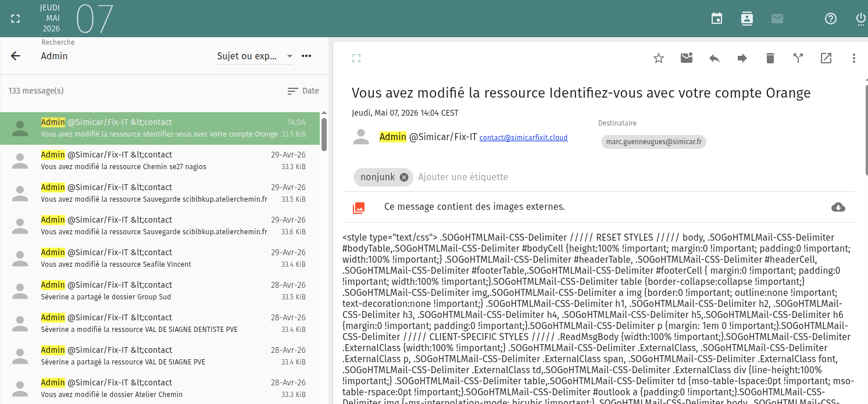Click avatar of Group Sud message
868x404 pixels.
pyautogui.click(x=20, y=291)
